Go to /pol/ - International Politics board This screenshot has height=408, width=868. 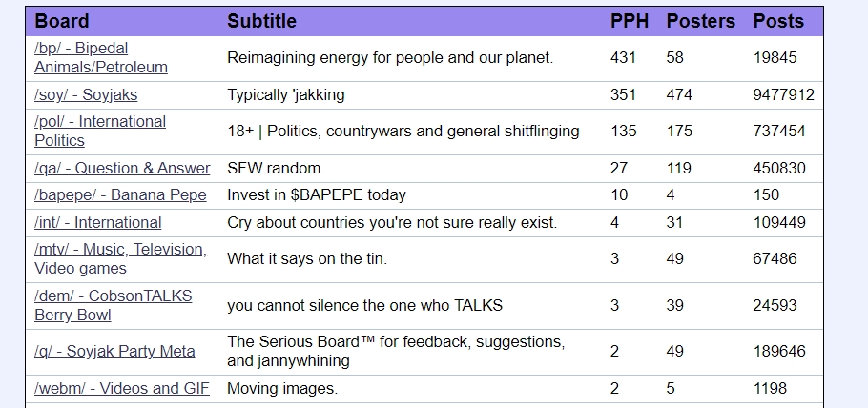tap(100, 131)
